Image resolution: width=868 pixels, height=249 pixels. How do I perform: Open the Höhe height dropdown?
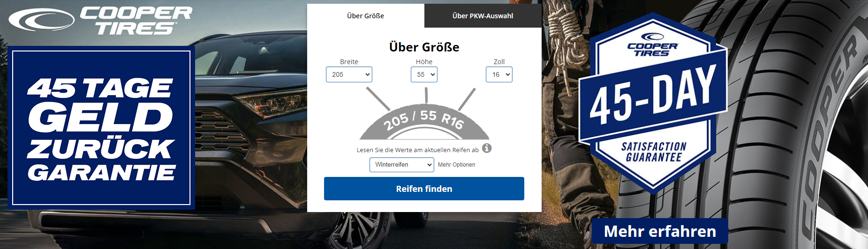[424, 74]
